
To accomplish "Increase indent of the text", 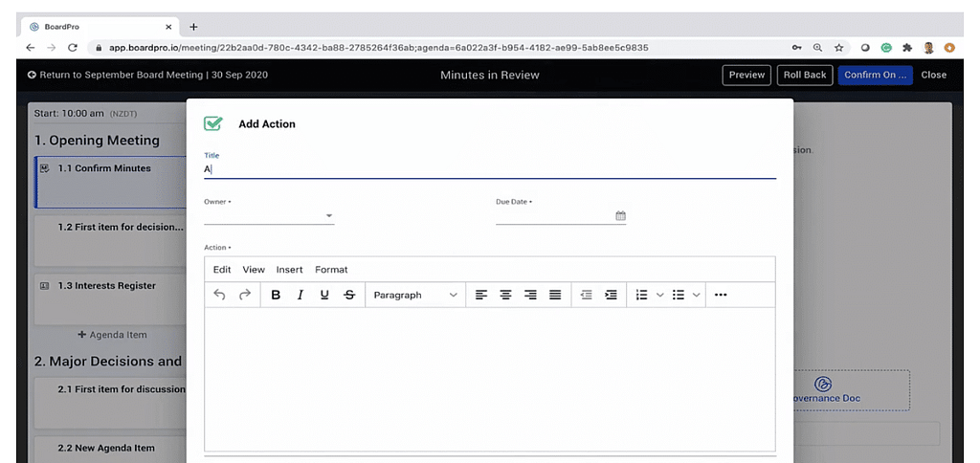I will [611, 296].
